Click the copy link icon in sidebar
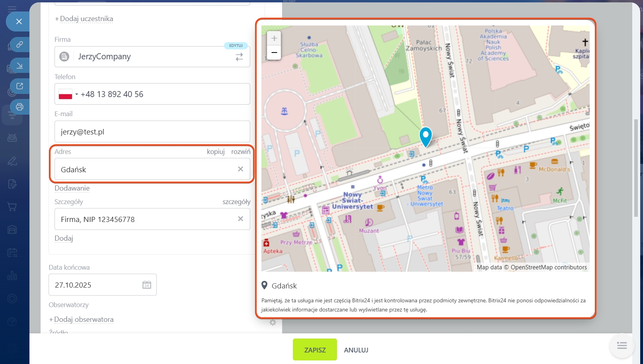Image resolution: width=643 pixels, height=364 pixels. point(19,45)
